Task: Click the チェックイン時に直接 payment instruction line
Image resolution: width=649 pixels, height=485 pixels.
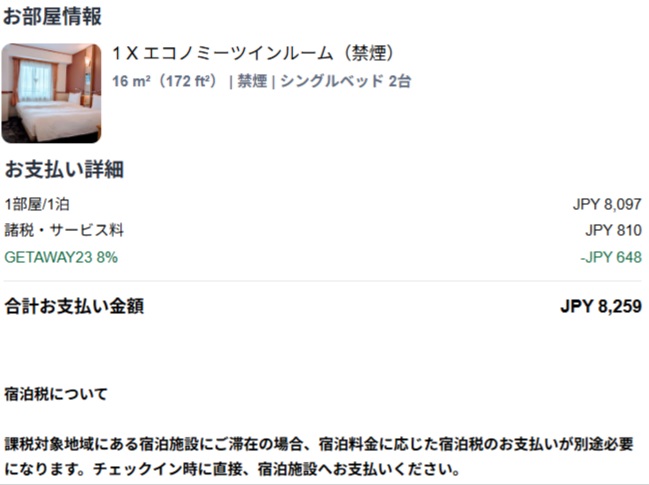Action: point(233,469)
